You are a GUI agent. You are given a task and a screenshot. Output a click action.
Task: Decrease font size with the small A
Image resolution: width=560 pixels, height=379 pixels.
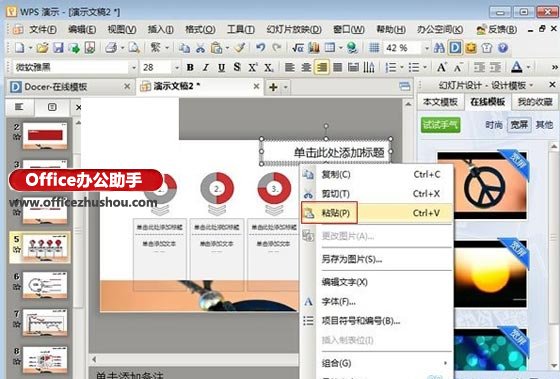(x=458, y=67)
